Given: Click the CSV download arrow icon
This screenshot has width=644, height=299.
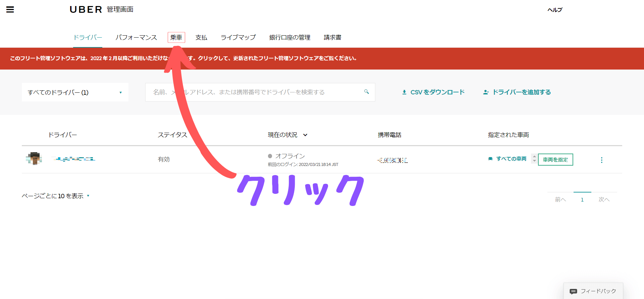Looking at the screenshot, I should (404, 92).
